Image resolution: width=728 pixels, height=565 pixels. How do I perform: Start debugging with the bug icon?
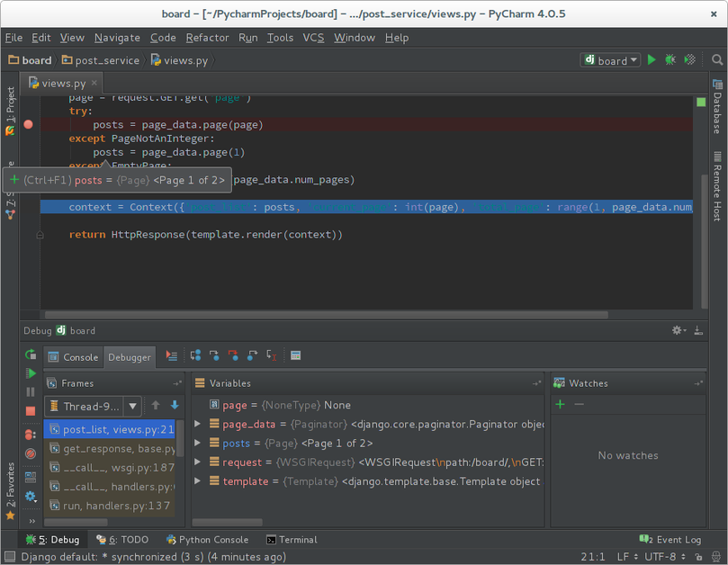pyautogui.click(x=670, y=60)
